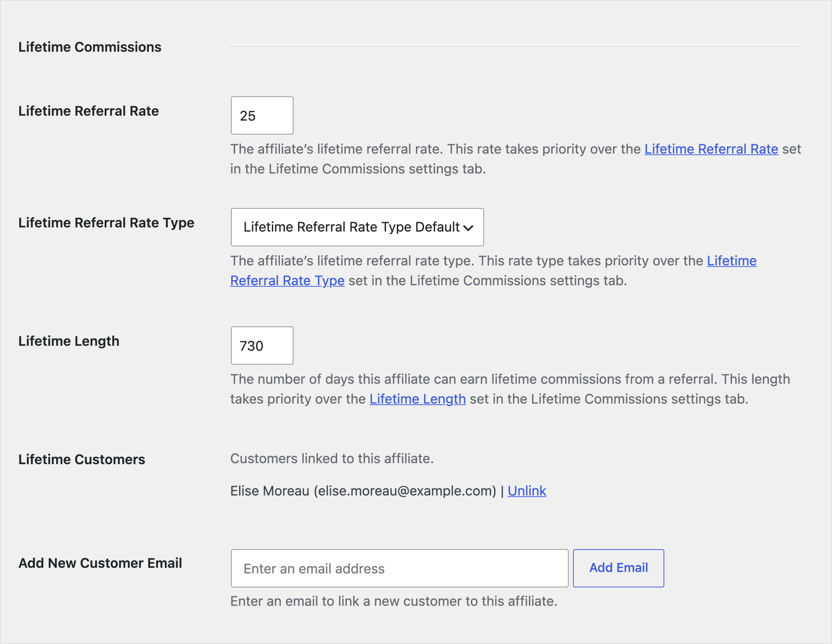Viewport: 832px width, 644px height.
Task: Open the Lifetime Length settings link
Action: point(418,399)
